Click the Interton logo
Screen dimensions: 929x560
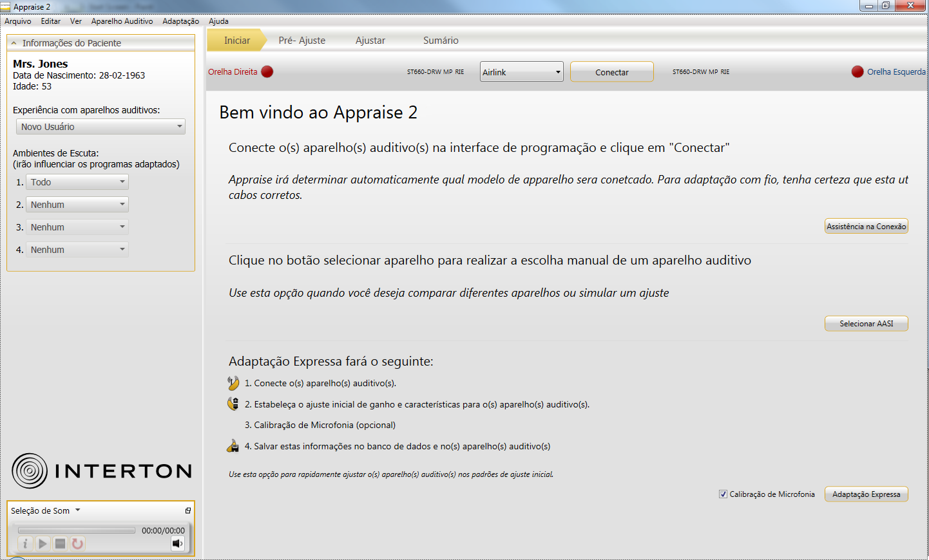pyautogui.click(x=102, y=471)
